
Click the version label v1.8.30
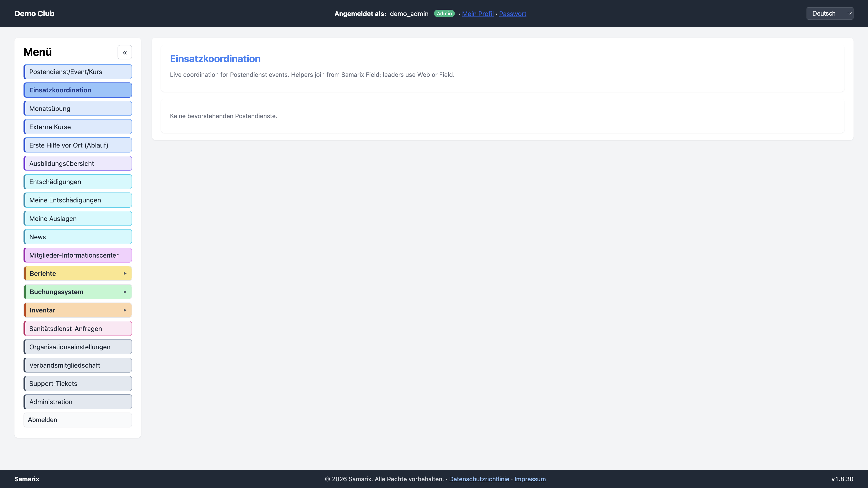(x=842, y=479)
